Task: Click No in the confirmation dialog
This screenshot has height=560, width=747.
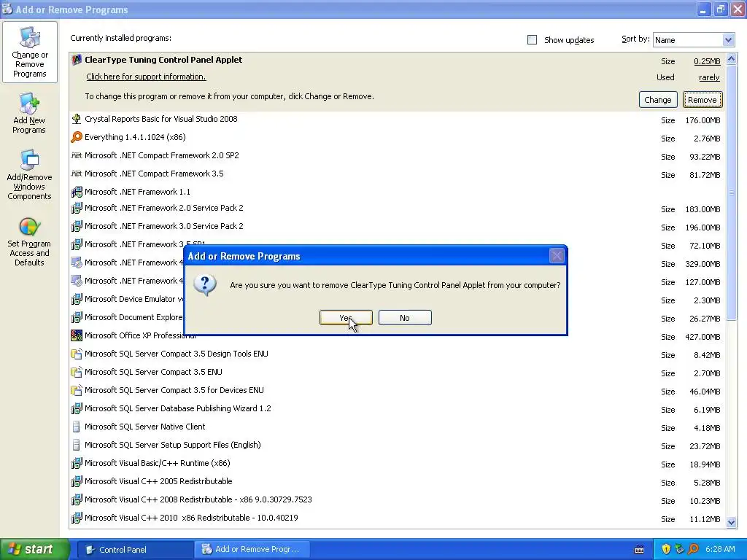Action: (405, 318)
